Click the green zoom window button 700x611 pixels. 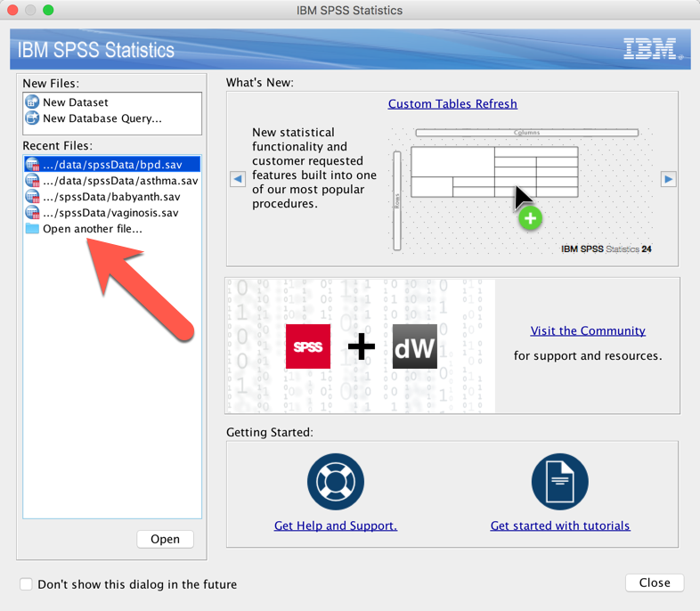(x=48, y=10)
